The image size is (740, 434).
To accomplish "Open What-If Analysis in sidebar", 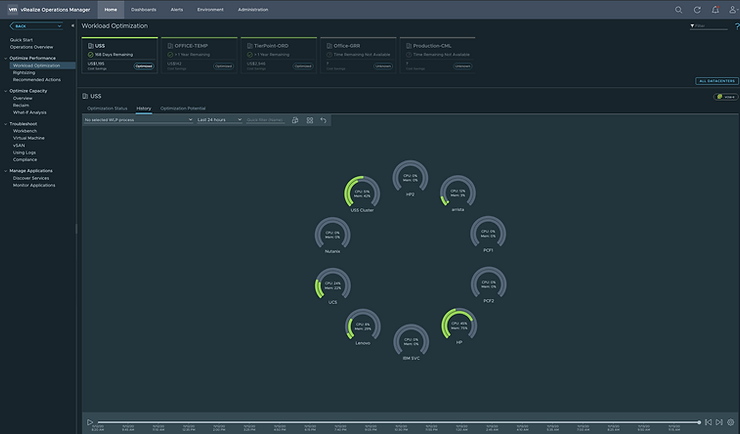I will [x=30, y=112].
